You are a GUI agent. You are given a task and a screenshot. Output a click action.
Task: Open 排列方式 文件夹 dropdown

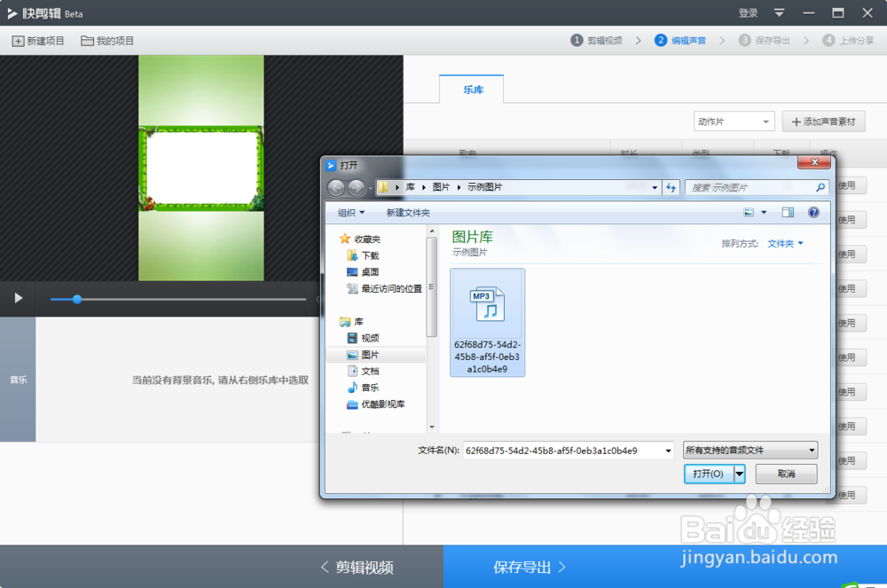[x=785, y=243]
